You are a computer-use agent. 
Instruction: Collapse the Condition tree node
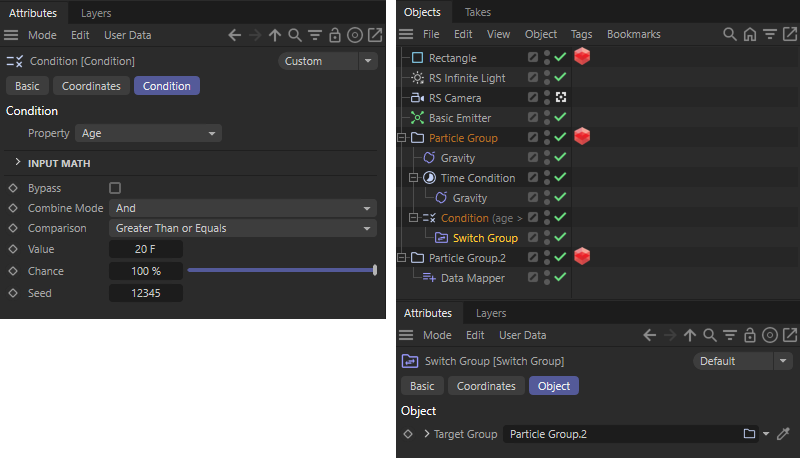click(414, 218)
